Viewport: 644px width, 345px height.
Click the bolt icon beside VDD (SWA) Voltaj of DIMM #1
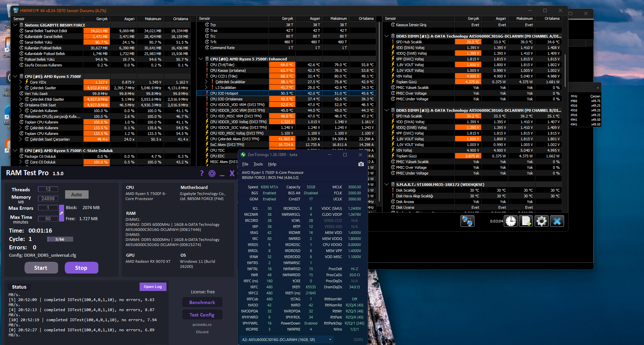[393, 48]
